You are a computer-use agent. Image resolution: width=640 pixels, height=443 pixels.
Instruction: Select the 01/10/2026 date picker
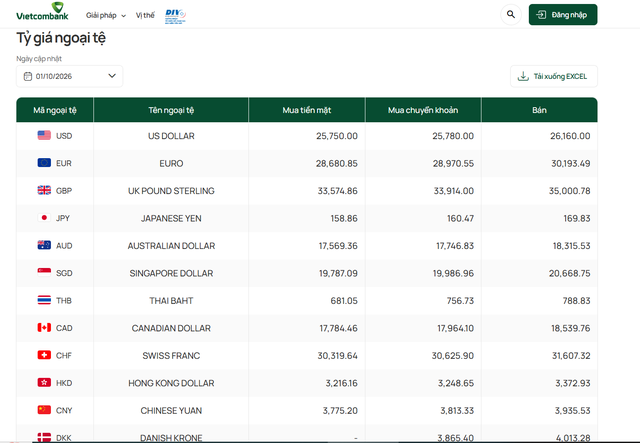click(x=69, y=76)
